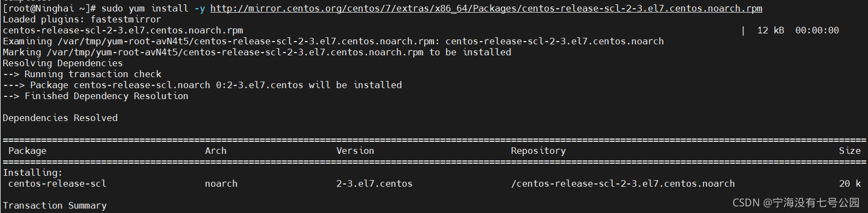This screenshot has width=868, height=213.
Task: Click the centos-release-scl package row name
Action: 57,183
